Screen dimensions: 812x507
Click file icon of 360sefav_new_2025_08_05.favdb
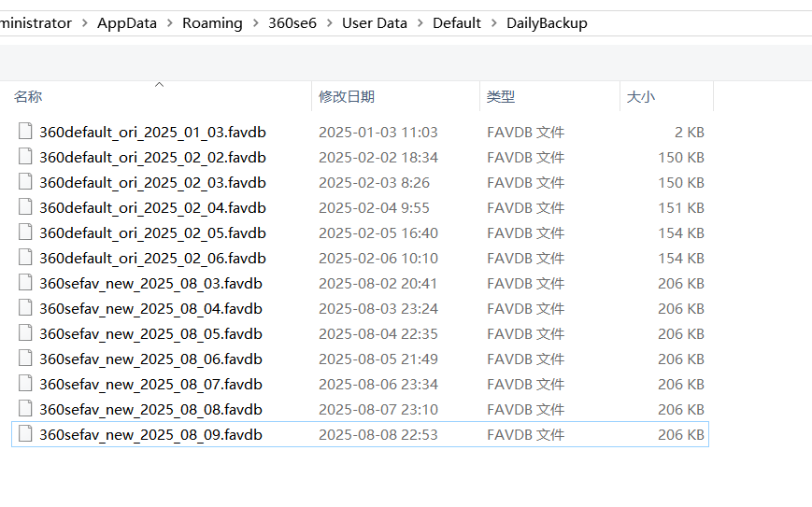pyautogui.click(x=25, y=334)
